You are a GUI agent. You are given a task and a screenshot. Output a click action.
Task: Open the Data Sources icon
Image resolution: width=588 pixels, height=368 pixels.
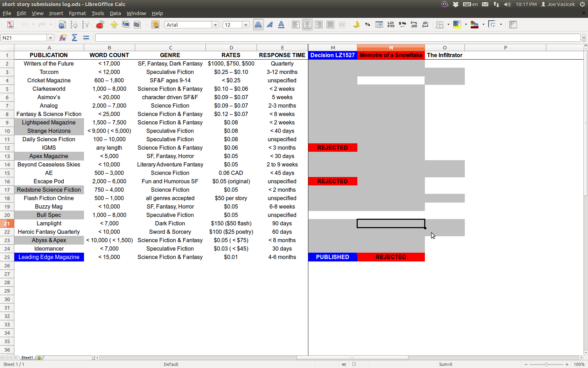click(137, 25)
